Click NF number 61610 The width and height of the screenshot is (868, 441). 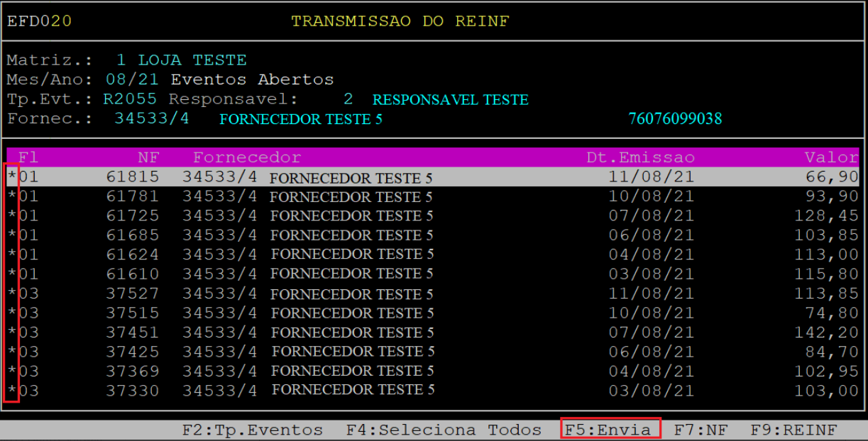133,274
